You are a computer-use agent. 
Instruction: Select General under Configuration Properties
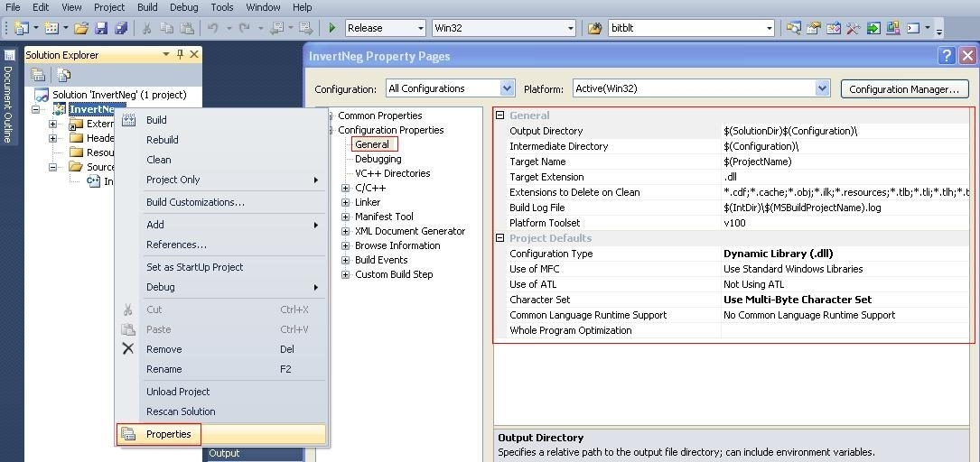click(x=372, y=144)
